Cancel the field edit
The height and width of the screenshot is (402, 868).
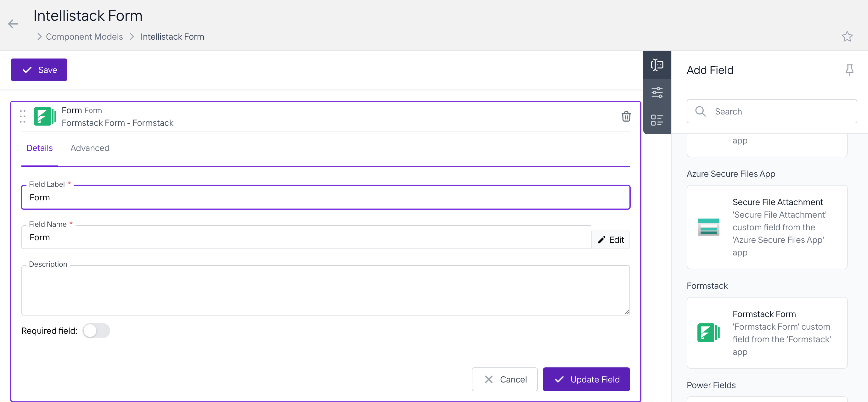click(x=504, y=379)
